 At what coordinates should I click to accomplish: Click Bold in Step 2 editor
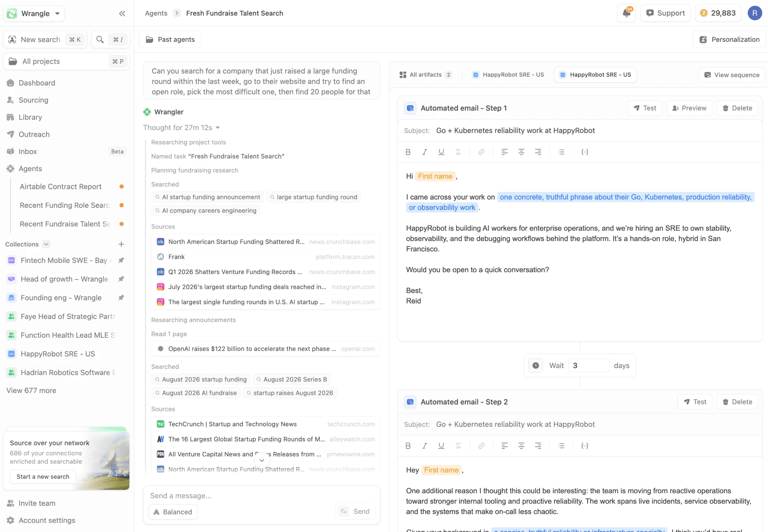pos(408,446)
